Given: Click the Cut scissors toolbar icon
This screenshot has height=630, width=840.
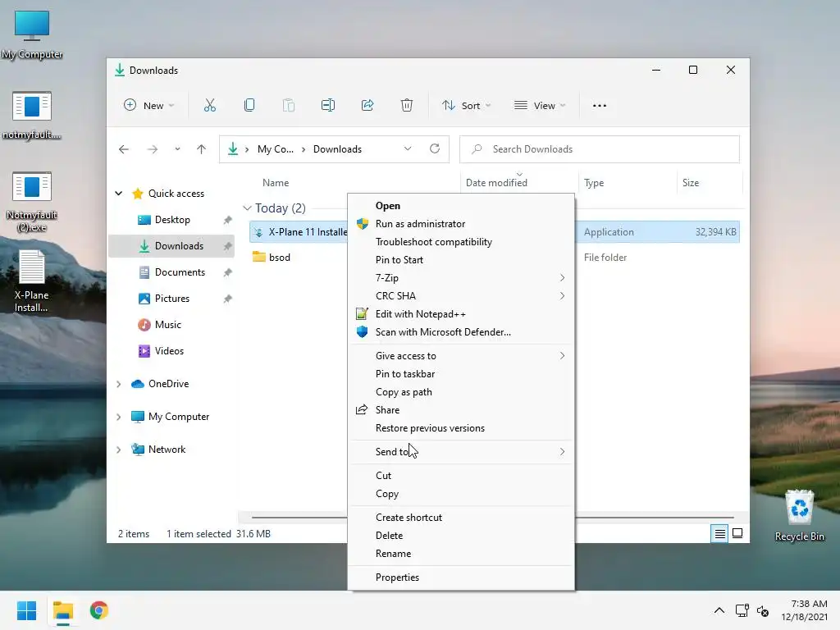Looking at the screenshot, I should click(x=209, y=106).
